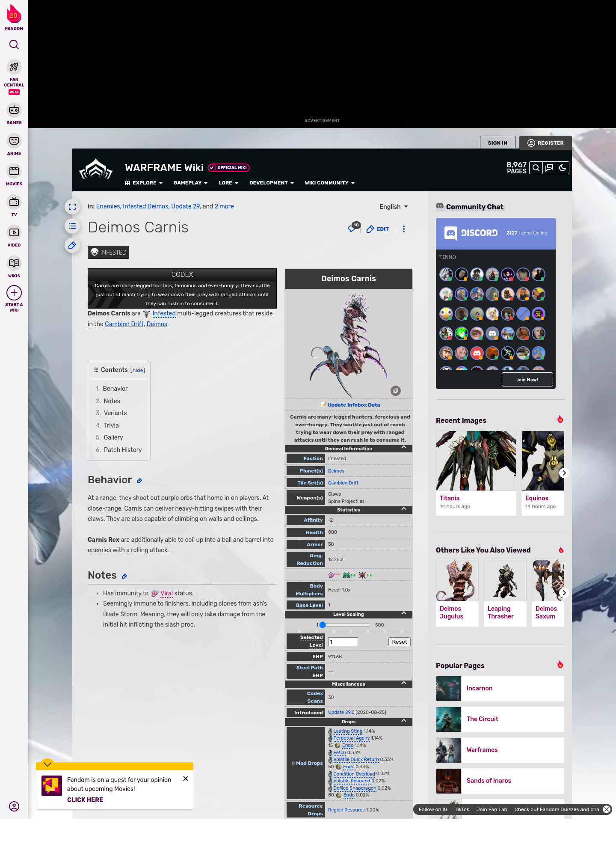Collapse the yellow survey banner chevron
The height and width of the screenshot is (856, 616).
[x=47, y=764]
